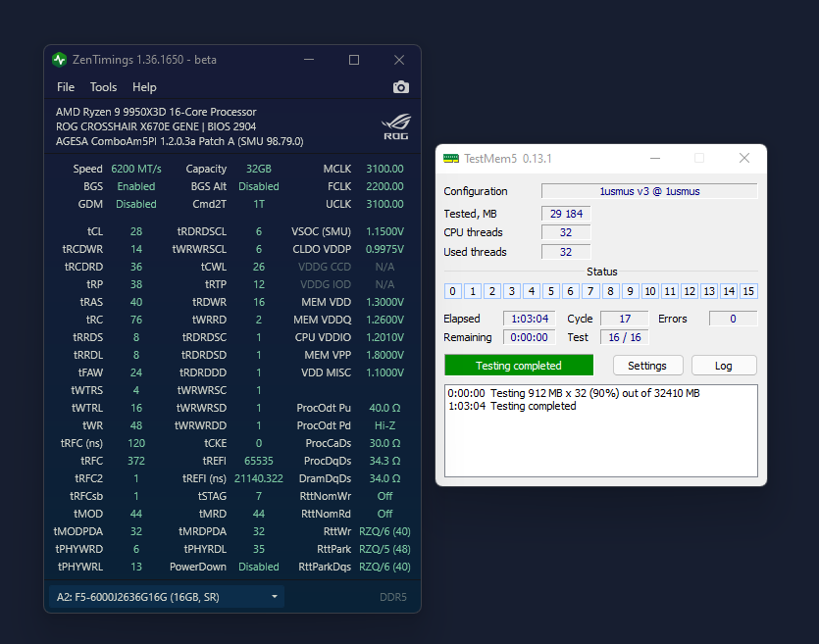Screen dimensions: 819x644
Task: Click the Configuration field showing 1usmus v3
Action: [649, 191]
